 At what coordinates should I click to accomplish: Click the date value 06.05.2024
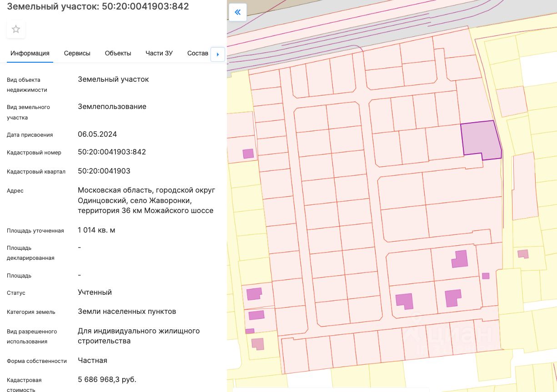pos(97,134)
